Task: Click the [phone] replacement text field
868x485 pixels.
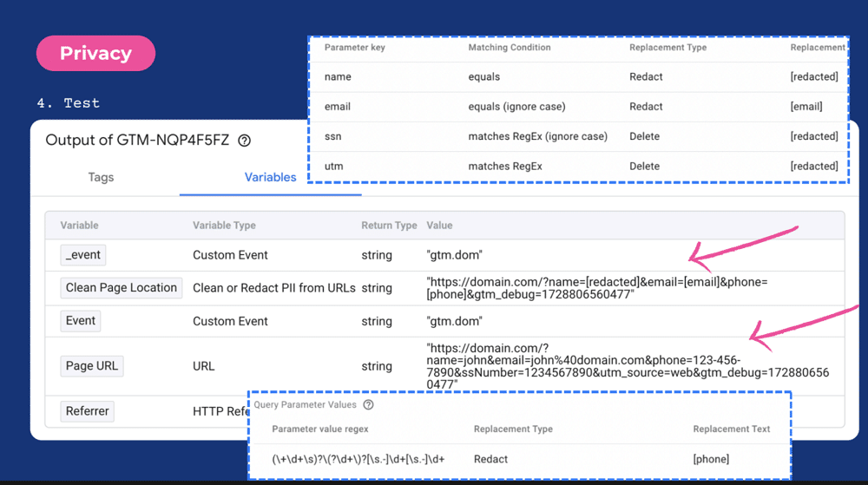Action: (x=711, y=459)
